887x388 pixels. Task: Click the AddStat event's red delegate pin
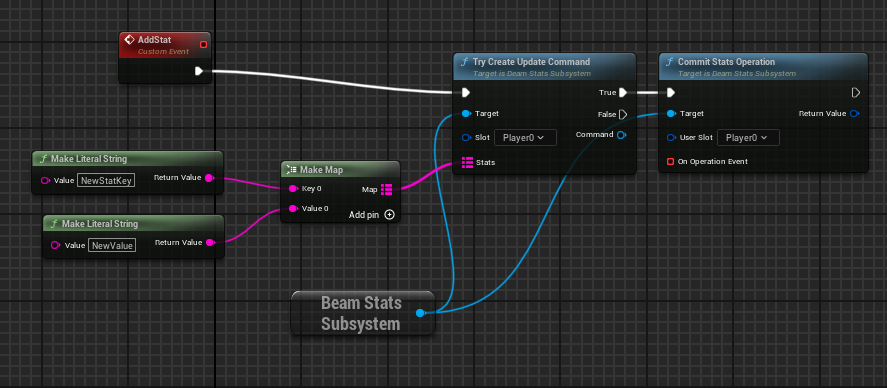pos(204,45)
